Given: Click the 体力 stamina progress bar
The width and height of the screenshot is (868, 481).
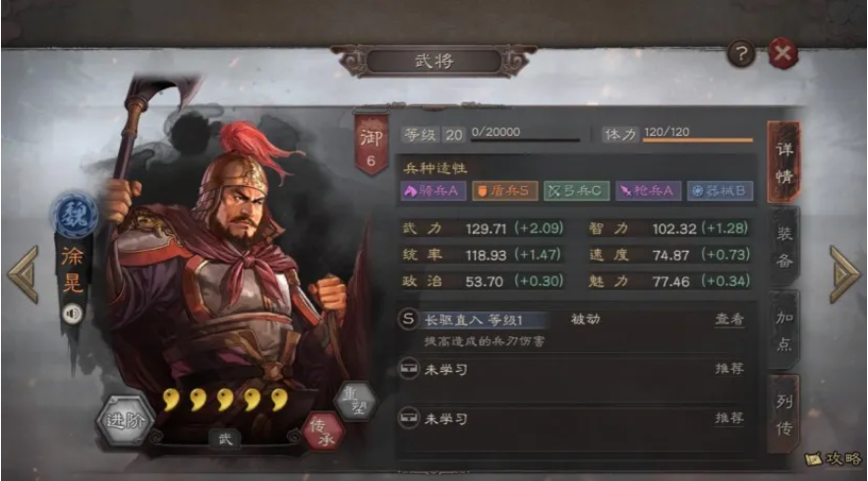Looking at the screenshot, I should 698,140.
